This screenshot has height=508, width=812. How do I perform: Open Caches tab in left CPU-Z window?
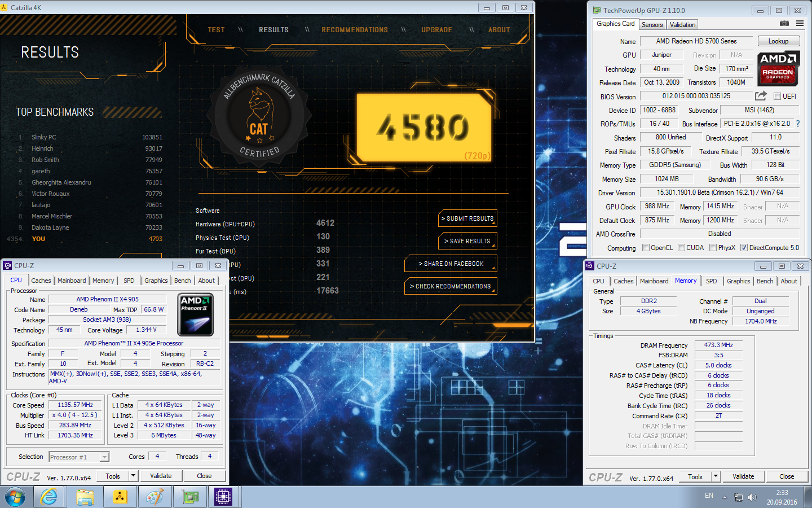click(x=41, y=281)
